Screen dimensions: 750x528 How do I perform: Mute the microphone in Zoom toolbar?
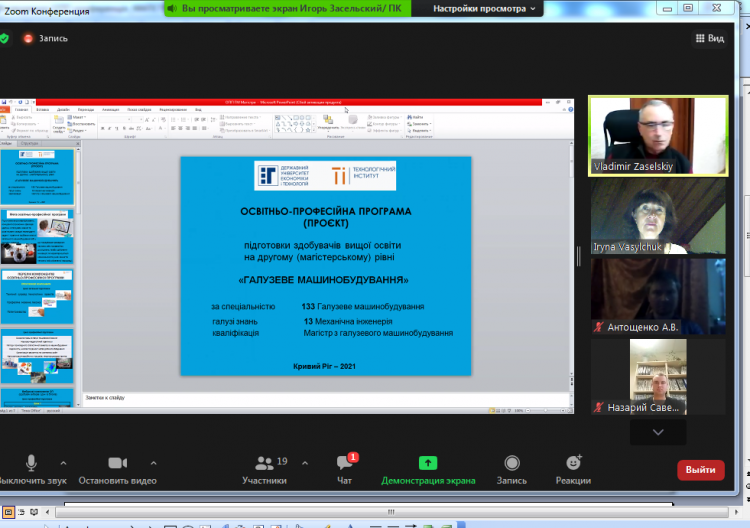pyautogui.click(x=31, y=463)
